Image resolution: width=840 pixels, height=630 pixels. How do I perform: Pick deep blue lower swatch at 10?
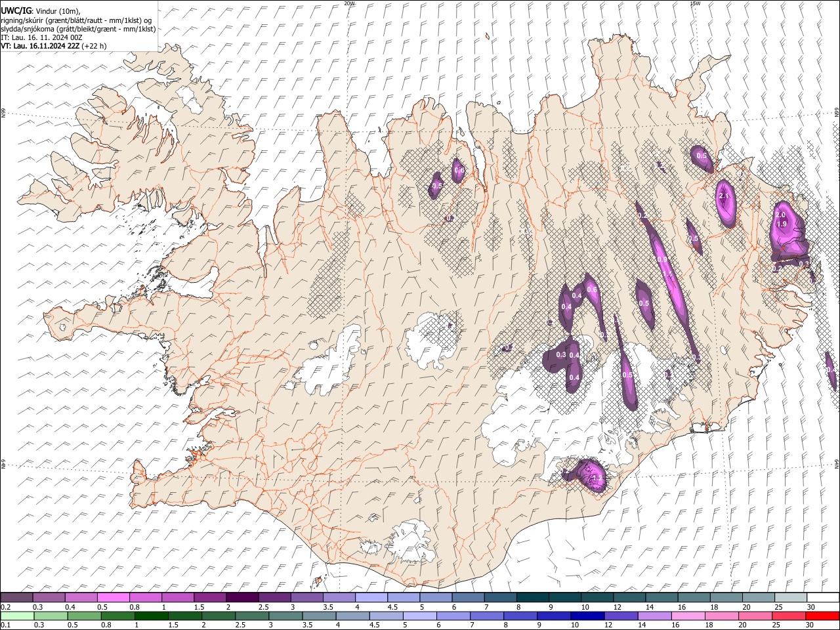point(587,616)
